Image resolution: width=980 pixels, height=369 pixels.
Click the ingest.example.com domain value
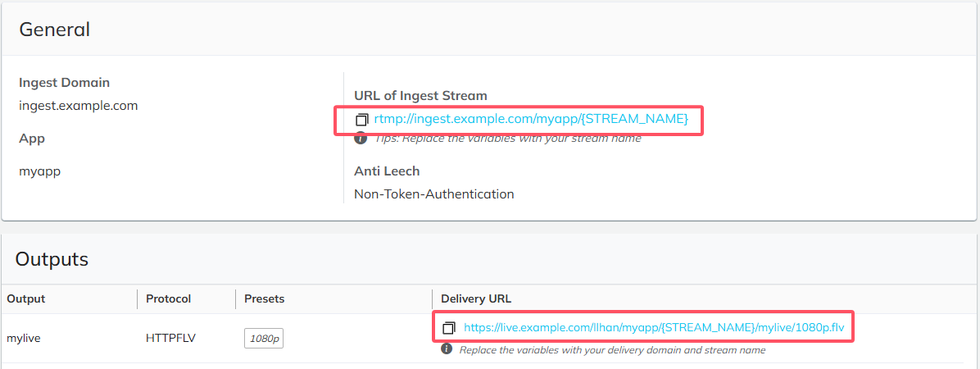pyautogui.click(x=78, y=106)
